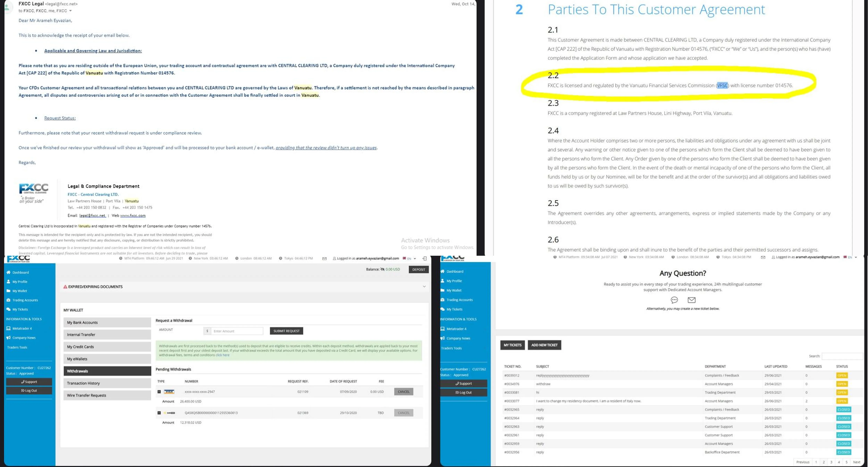Click the UK flag icon in wallet page header
The width and height of the screenshot is (868, 467).
[404, 258]
